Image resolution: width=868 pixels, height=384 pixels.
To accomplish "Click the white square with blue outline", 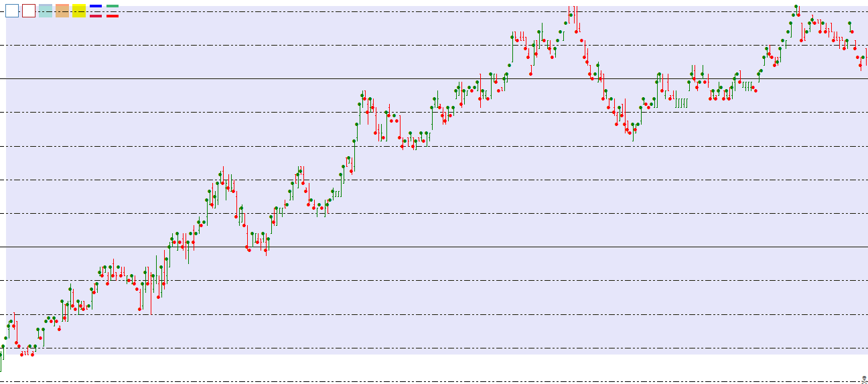I will coord(12,11).
